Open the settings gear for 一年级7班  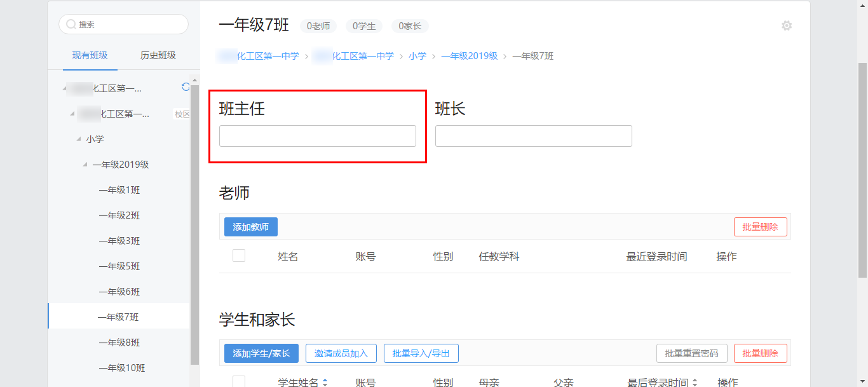tap(787, 26)
